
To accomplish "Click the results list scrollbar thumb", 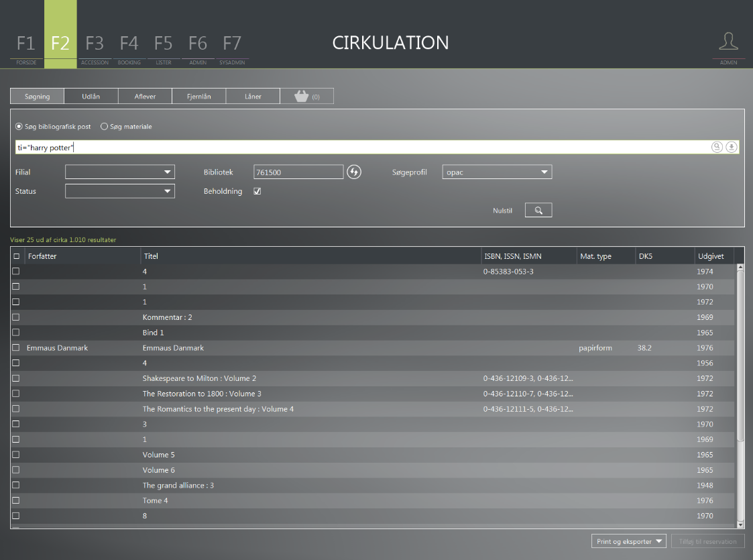I will coord(740,355).
